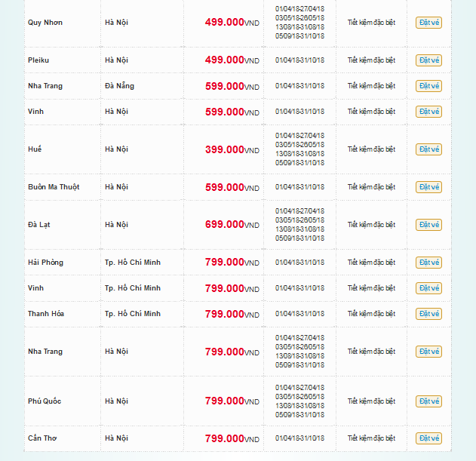
Task: Click the Quy Nhơn origin city
Action: (45, 23)
